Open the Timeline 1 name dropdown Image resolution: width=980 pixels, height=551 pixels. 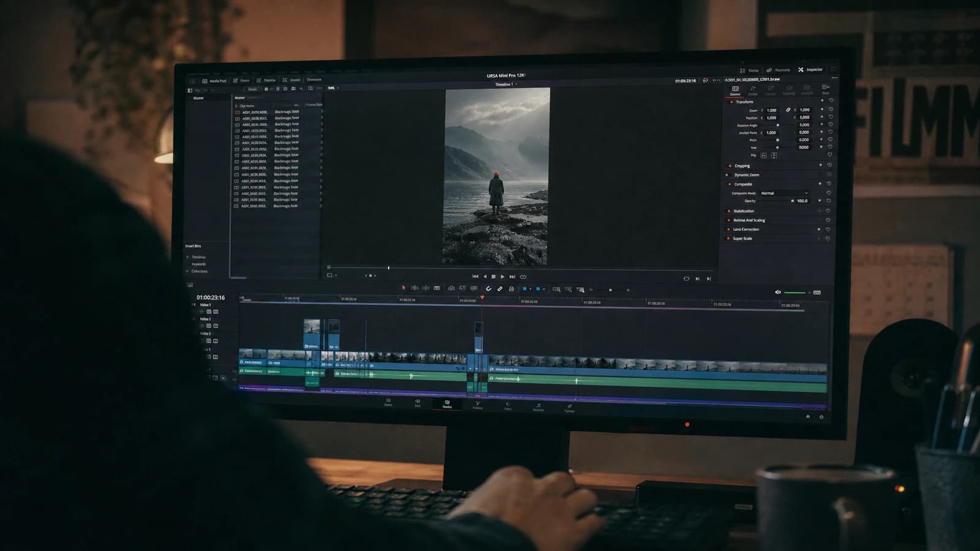[506, 84]
